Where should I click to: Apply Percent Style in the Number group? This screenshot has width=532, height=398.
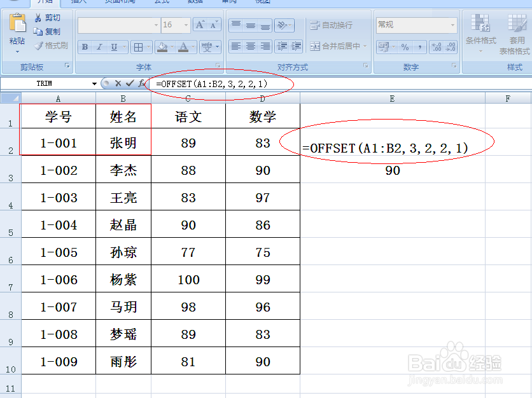point(405,46)
